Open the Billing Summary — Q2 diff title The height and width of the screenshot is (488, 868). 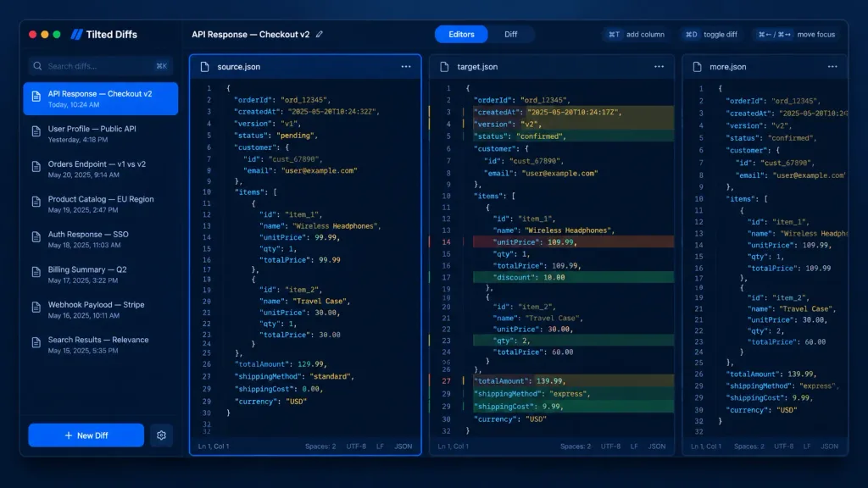87,269
